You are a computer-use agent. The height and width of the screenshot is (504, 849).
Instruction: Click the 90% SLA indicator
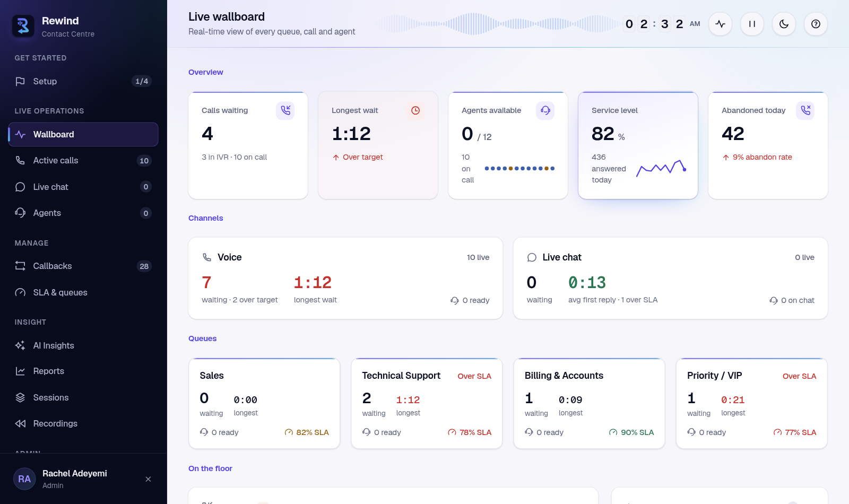click(631, 432)
